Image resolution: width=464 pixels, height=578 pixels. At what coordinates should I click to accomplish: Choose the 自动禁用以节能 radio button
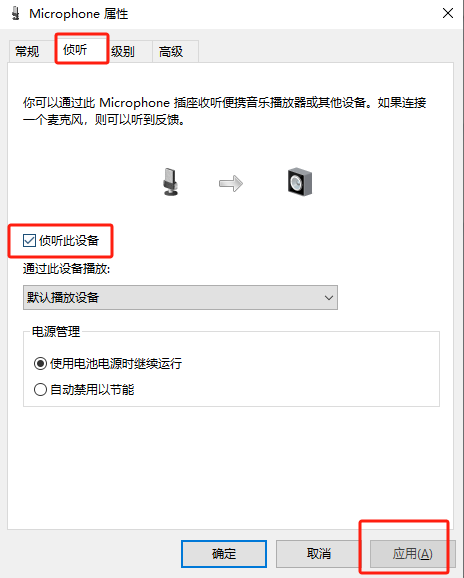[40, 390]
